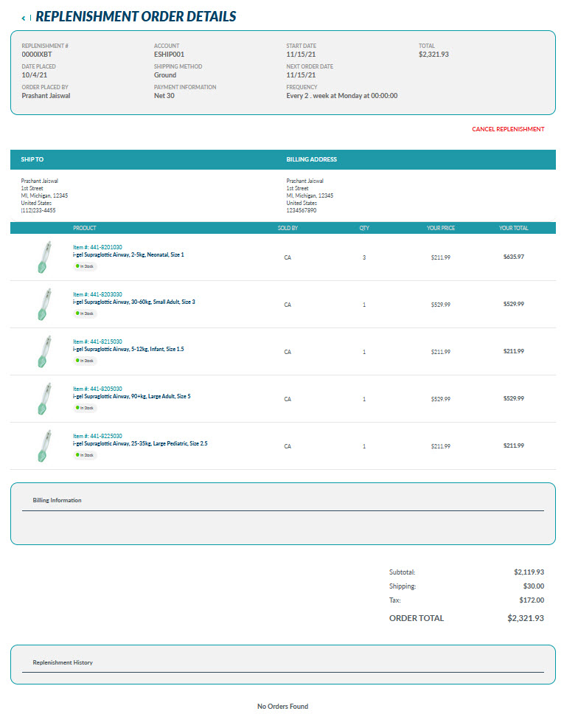The width and height of the screenshot is (564, 728).
Task: Click the Small Adult Size 3 airway thumbnail
Action: pos(43,305)
